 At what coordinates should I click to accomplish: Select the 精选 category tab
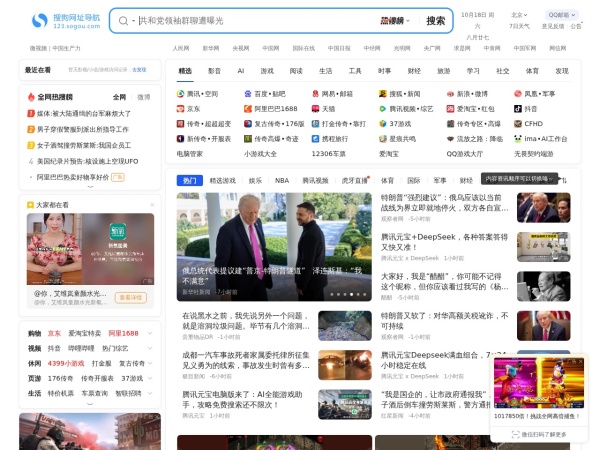tap(185, 71)
